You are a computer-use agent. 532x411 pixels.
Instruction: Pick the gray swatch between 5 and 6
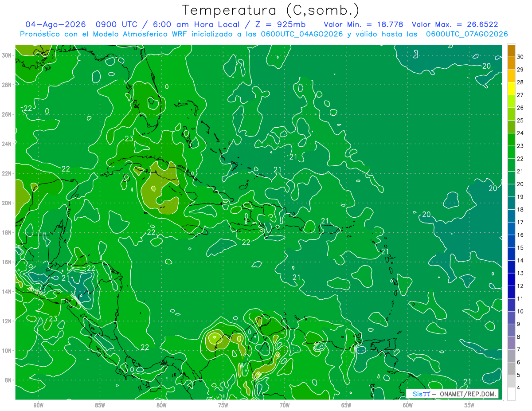click(511, 368)
